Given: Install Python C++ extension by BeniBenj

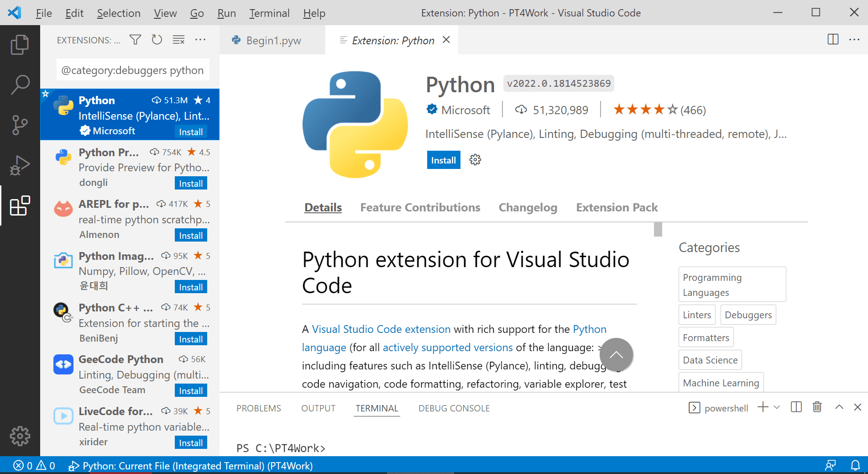Looking at the screenshot, I should coord(191,339).
